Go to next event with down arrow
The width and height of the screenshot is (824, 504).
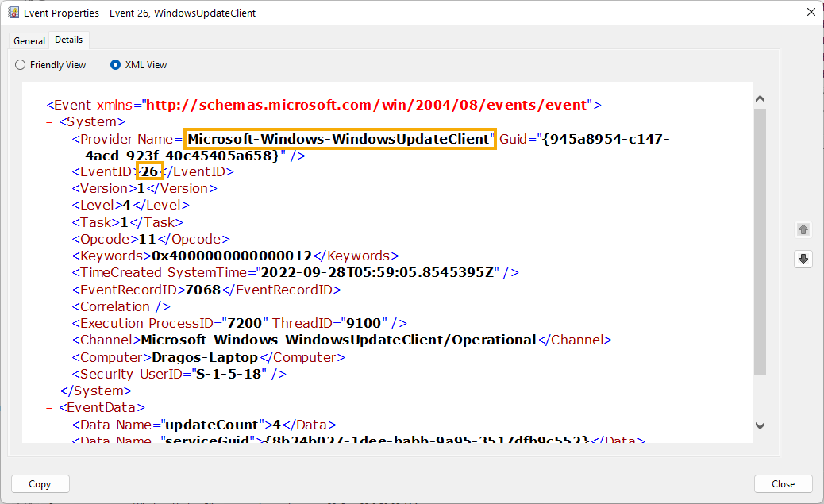click(x=803, y=259)
